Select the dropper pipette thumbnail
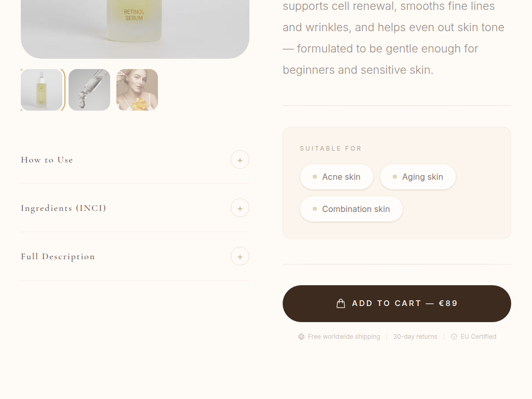 [89, 90]
